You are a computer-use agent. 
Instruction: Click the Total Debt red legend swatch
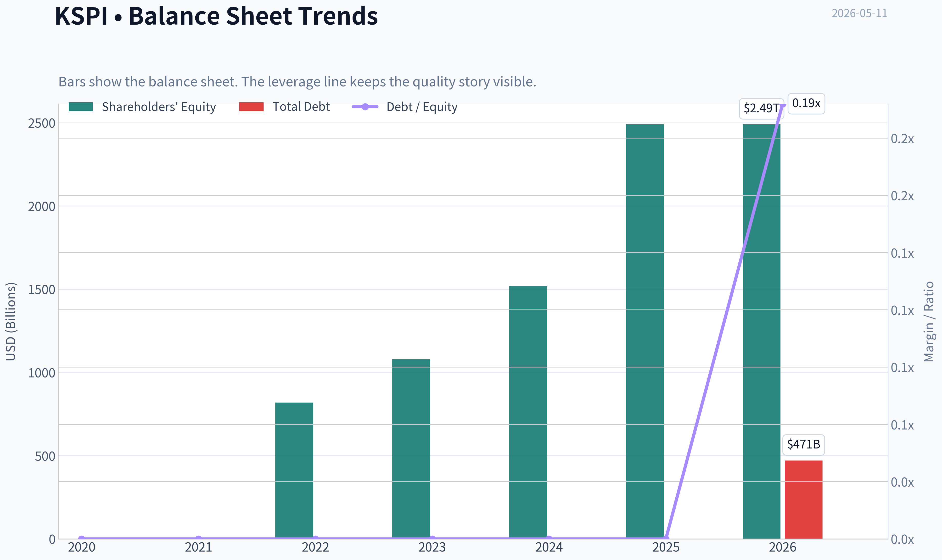tap(251, 107)
